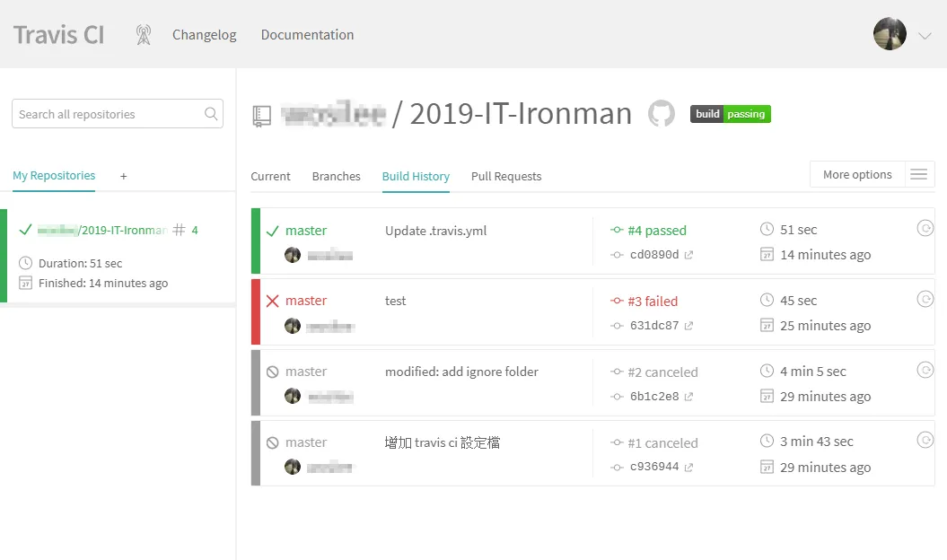Restart canceled build #1
Image resolution: width=947 pixels, height=560 pixels.
click(x=925, y=441)
